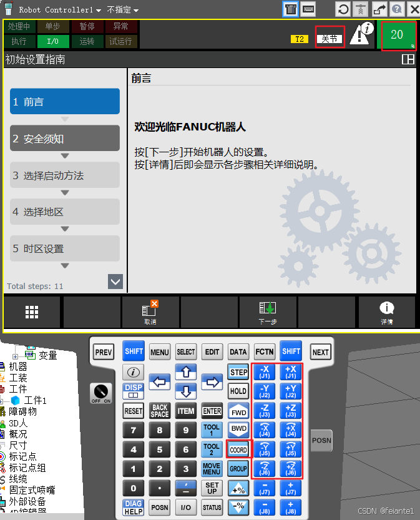Click the +Z (J3) jog key
The height and width of the screenshot is (520, 420).
point(291,411)
